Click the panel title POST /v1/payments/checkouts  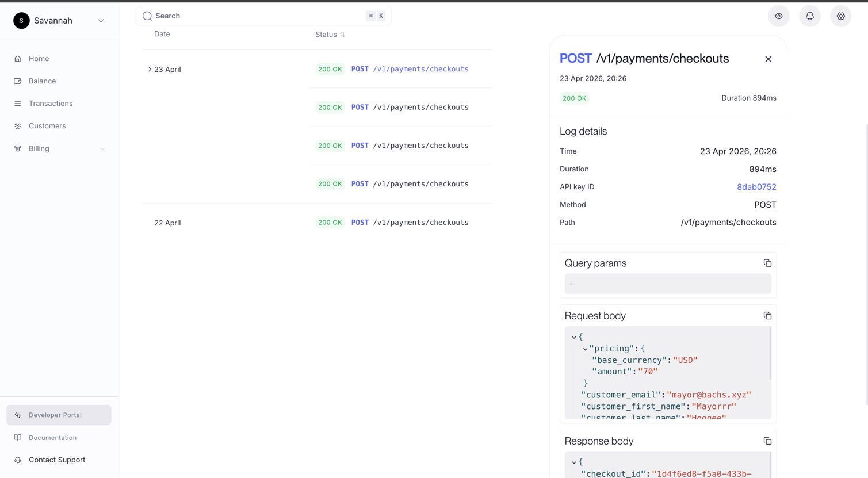tap(644, 59)
